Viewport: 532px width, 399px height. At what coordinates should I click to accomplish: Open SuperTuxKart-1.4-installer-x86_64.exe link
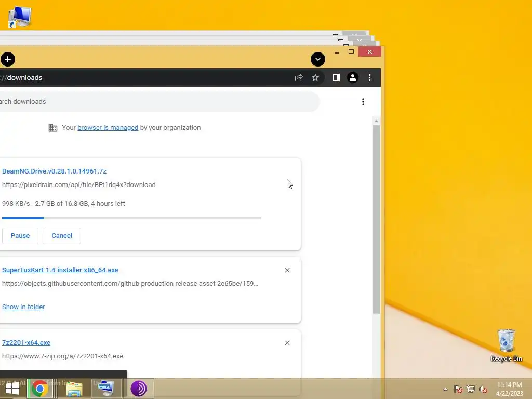point(60,270)
